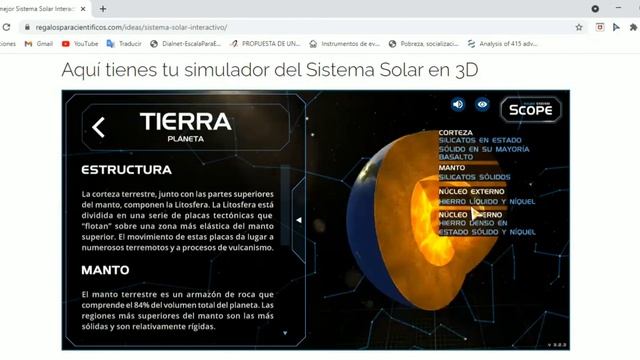This screenshot has width=640, height=360.
Task: Open the new tab plus button
Action: [x=103, y=9]
